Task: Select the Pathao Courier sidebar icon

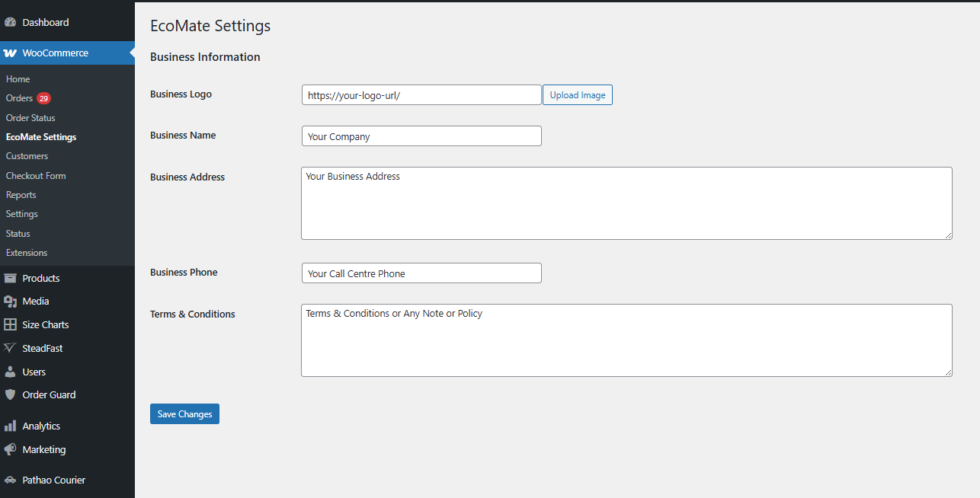Action: (x=10, y=480)
